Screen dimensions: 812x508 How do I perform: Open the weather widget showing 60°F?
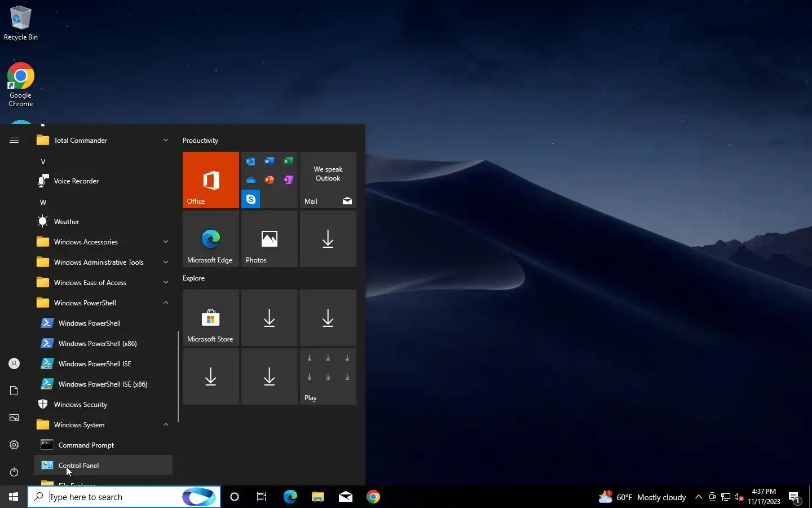click(x=642, y=497)
